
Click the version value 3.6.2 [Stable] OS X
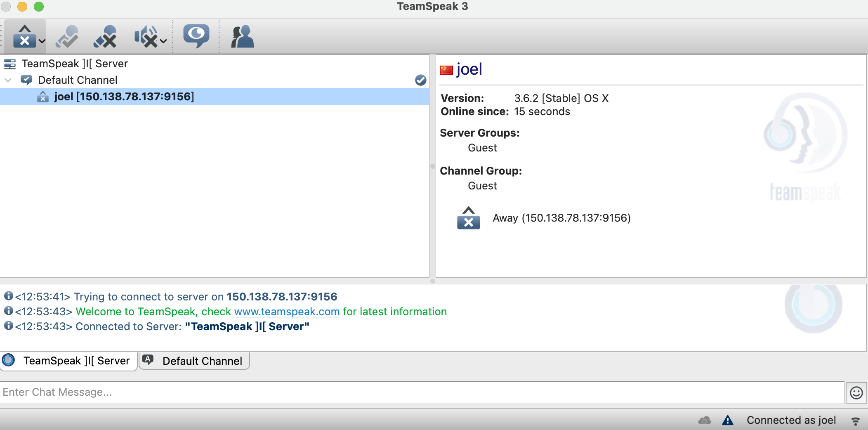561,98
